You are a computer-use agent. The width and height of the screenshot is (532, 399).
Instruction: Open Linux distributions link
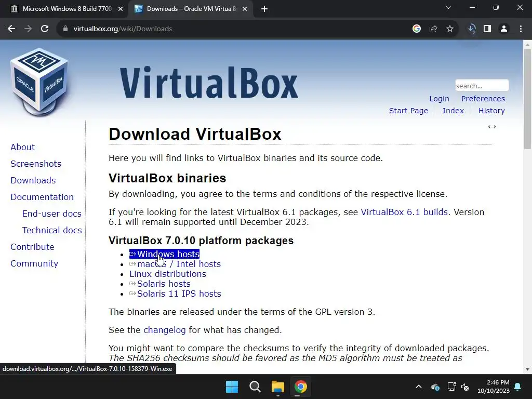coord(168,274)
